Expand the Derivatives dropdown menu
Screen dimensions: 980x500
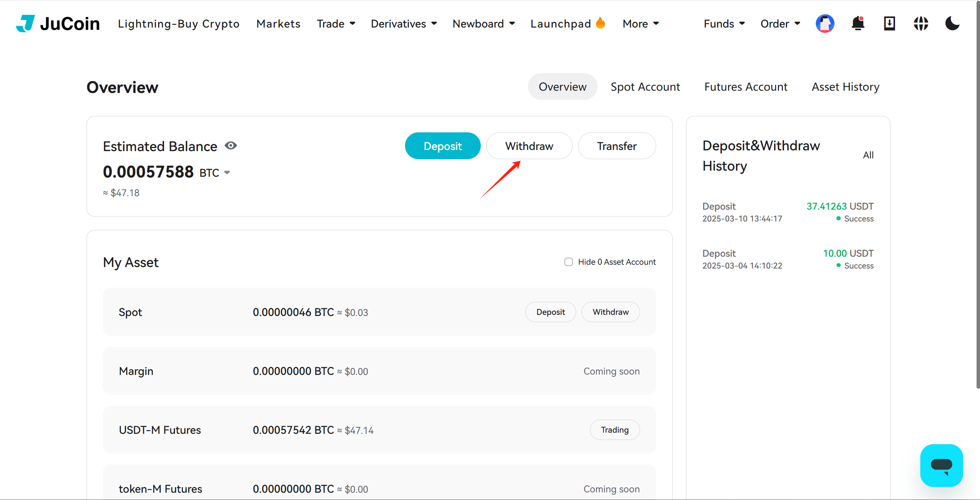pyautogui.click(x=404, y=24)
